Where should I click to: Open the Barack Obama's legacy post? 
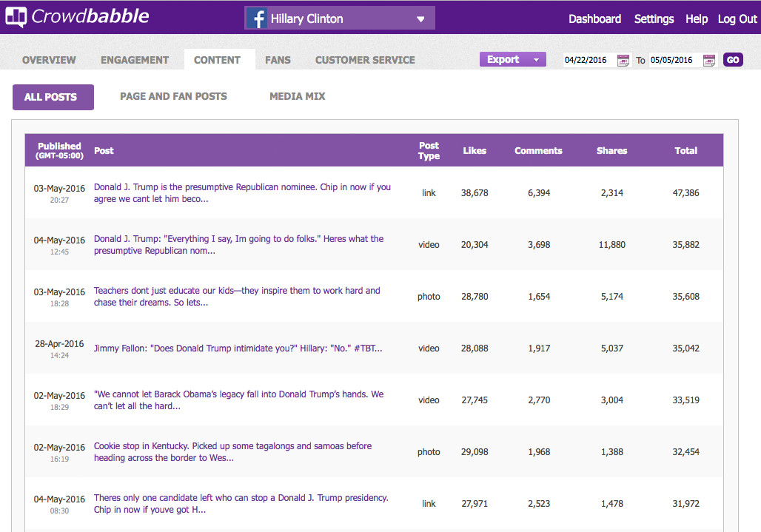[x=238, y=400]
